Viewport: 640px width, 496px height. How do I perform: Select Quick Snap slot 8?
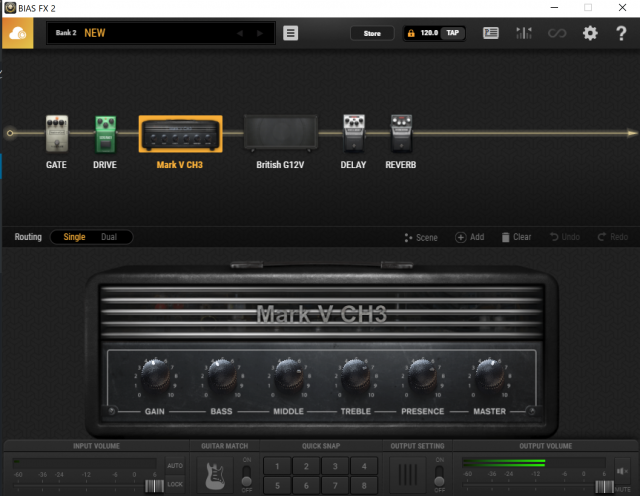pyautogui.click(x=364, y=485)
